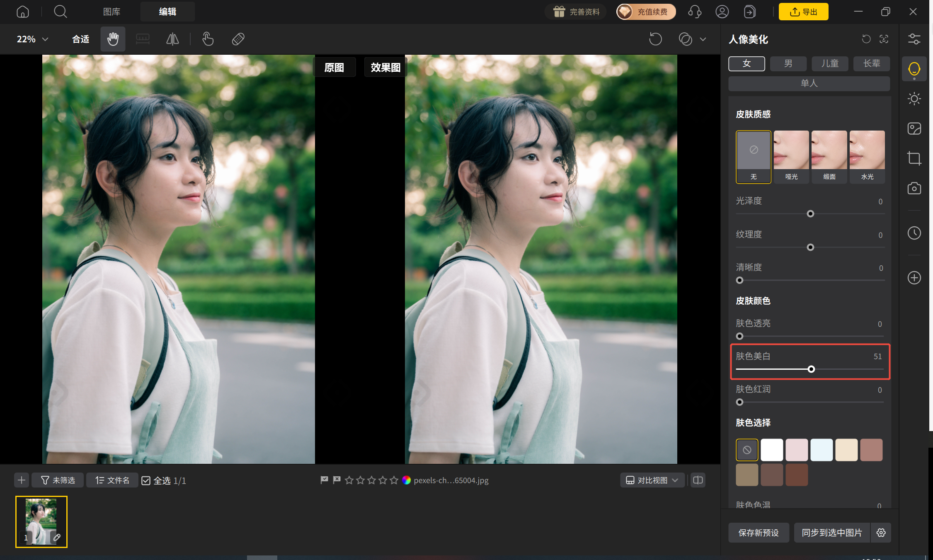
Task: Open the history clock sidebar panel
Action: pos(914,233)
